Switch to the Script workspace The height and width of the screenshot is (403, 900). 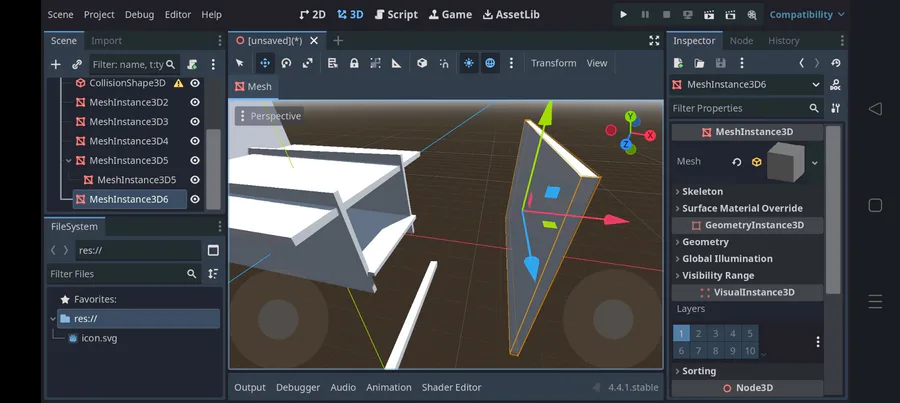coord(396,14)
